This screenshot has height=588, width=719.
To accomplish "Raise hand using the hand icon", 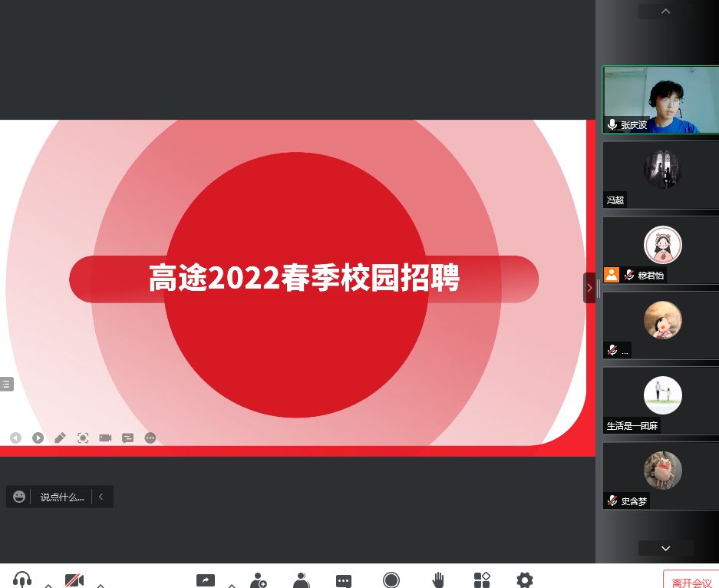I will coord(438,580).
